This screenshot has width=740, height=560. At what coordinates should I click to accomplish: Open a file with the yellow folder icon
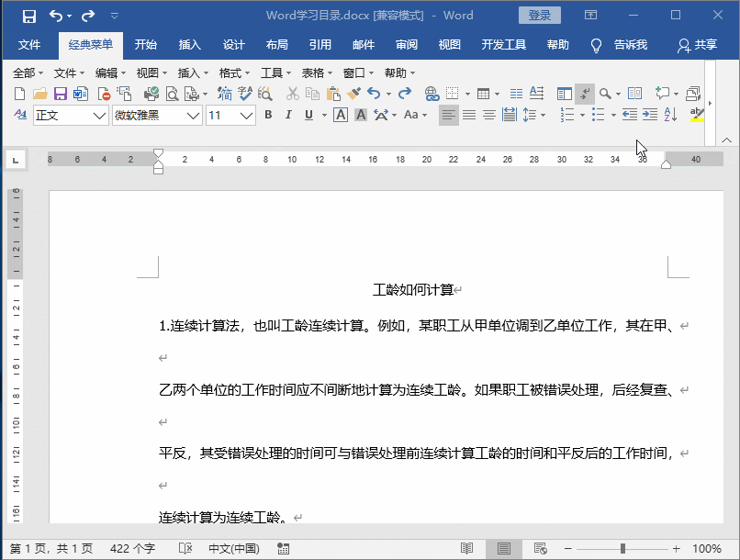tap(40, 94)
